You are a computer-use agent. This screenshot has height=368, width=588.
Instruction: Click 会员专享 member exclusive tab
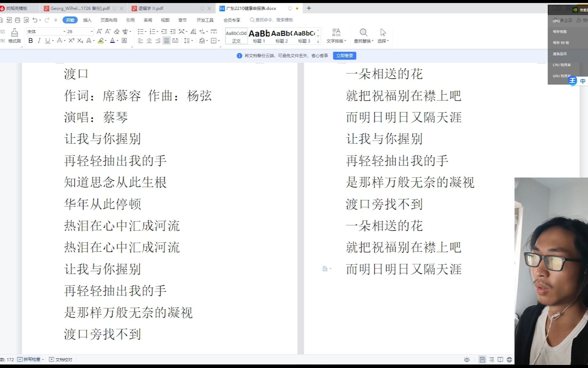pos(232,20)
